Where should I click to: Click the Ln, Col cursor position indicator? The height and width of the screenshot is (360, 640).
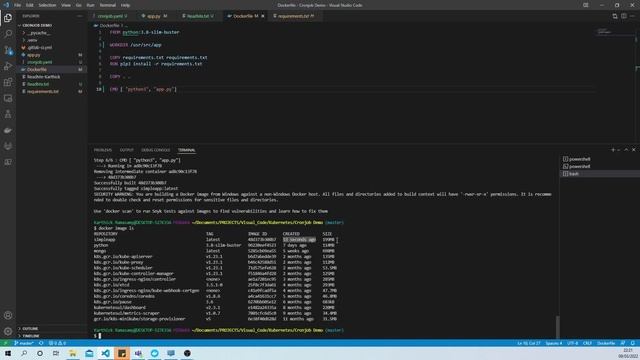click(x=529, y=343)
